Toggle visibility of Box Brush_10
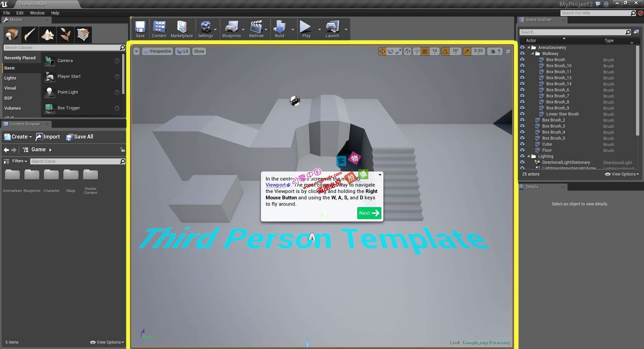The image size is (644, 349). click(x=522, y=66)
